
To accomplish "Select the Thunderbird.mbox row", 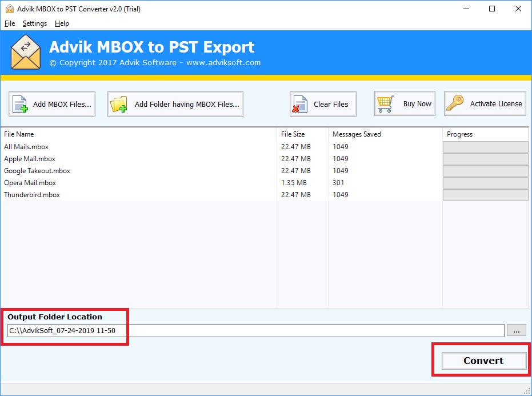I will (265, 195).
